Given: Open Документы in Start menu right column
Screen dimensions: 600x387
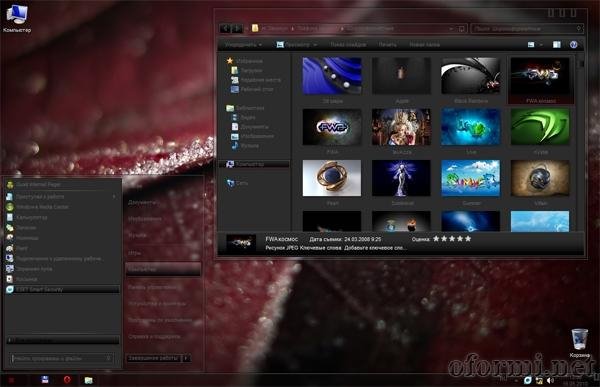Looking at the screenshot, I should tap(142, 202).
